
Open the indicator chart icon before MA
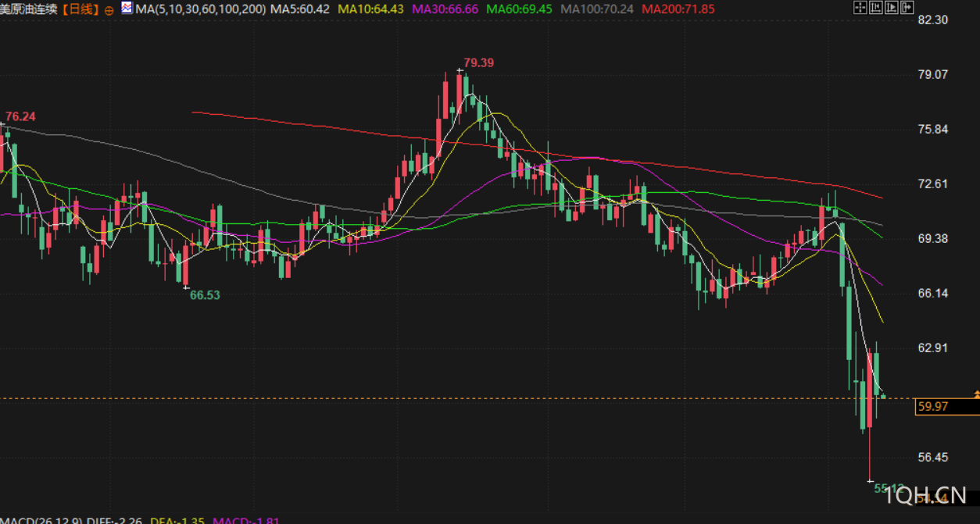pos(126,9)
